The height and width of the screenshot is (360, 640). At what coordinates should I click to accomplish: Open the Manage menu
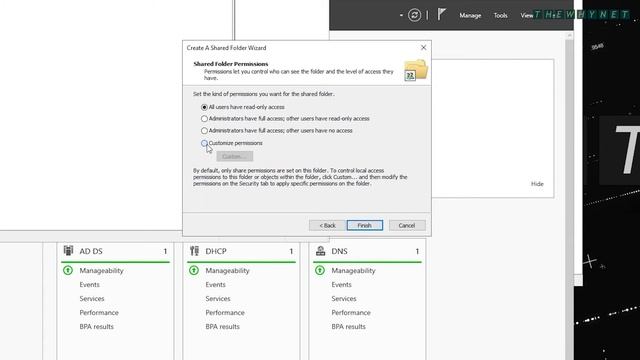click(470, 15)
